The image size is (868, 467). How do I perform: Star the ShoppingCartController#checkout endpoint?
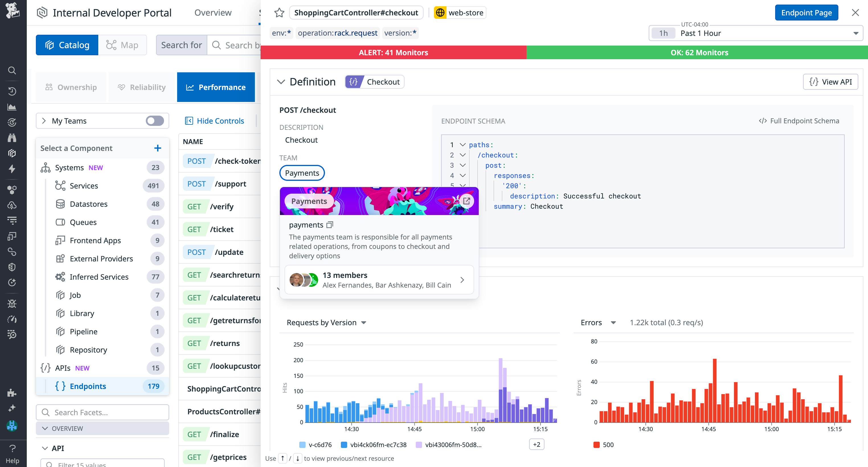pos(279,13)
